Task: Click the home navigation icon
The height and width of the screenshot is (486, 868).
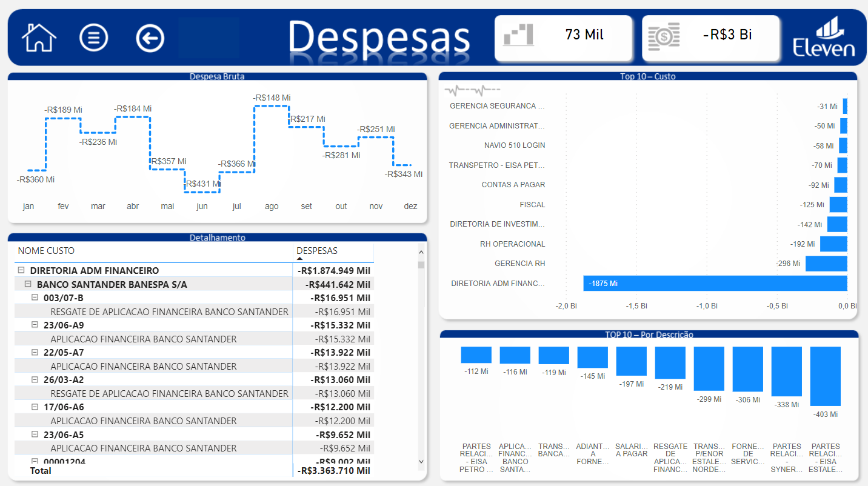Action: click(38, 37)
